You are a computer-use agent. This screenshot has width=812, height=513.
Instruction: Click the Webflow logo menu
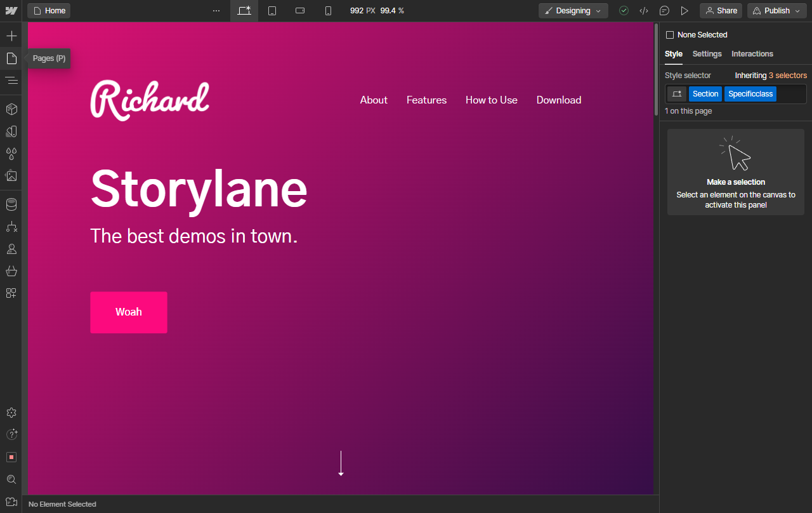tap(11, 11)
